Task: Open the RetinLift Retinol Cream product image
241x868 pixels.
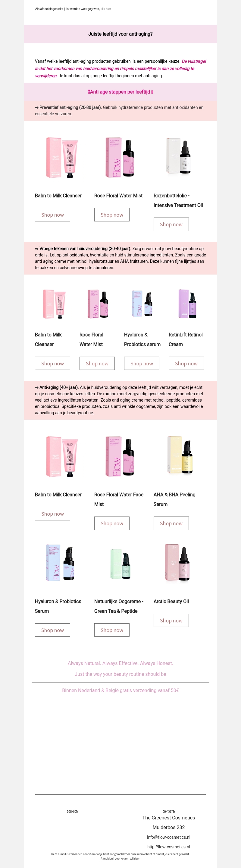Action: [187, 304]
